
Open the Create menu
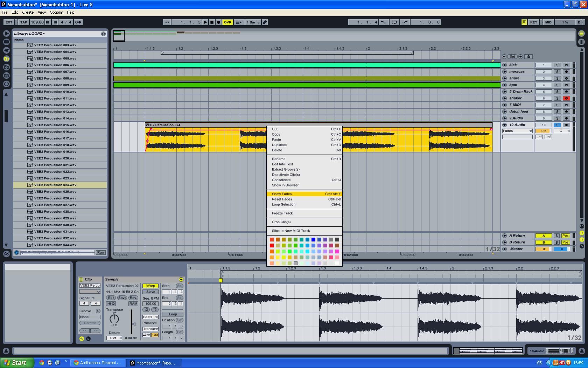click(x=28, y=12)
